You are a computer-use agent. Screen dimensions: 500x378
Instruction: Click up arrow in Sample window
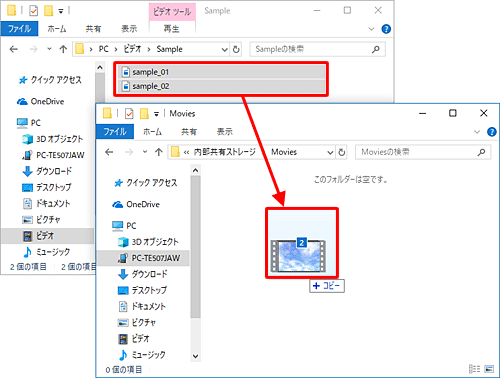click(x=63, y=49)
